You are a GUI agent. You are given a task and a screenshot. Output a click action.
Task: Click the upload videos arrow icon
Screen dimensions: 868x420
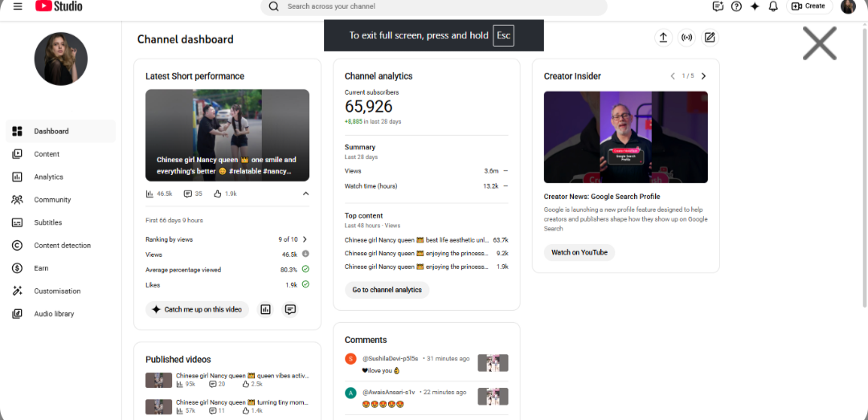(x=663, y=38)
